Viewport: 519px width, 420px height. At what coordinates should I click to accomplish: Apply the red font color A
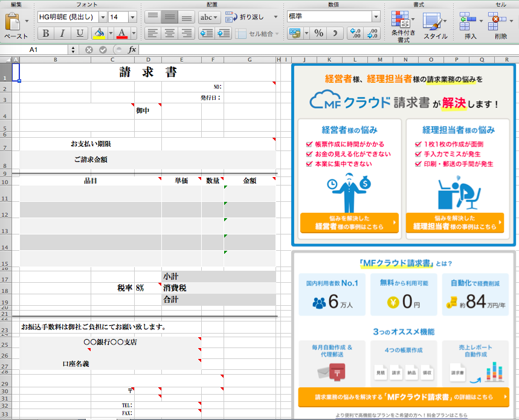tap(122, 33)
